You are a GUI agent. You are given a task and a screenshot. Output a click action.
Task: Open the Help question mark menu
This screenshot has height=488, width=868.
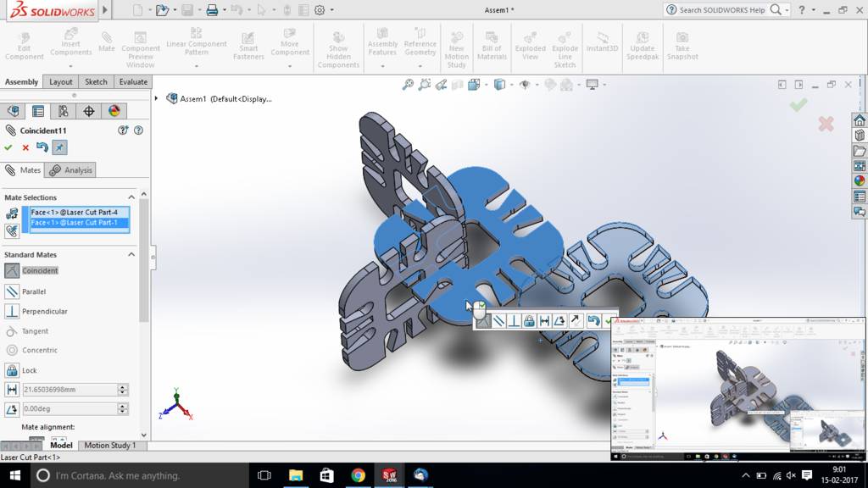802,10
